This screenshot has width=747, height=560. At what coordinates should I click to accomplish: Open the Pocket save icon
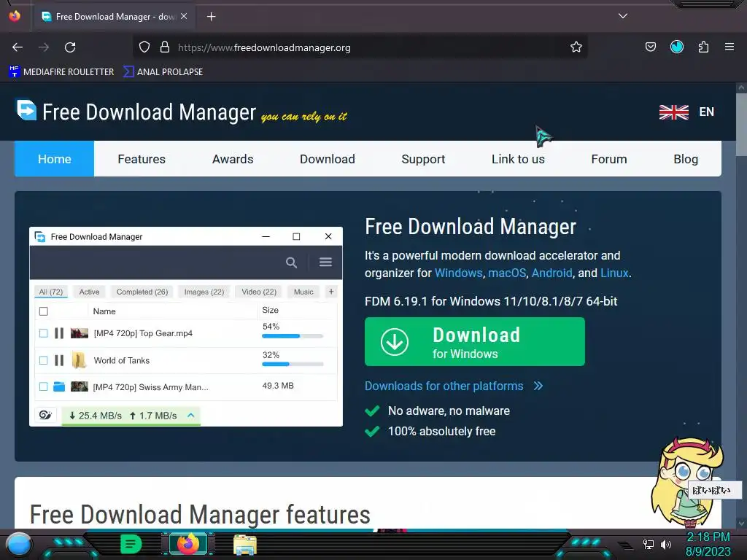point(650,47)
